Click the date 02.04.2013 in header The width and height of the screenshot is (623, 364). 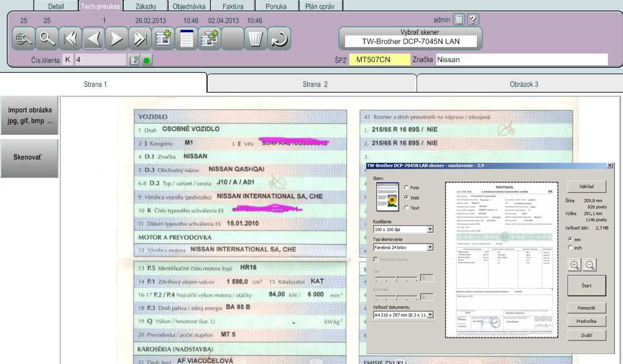[223, 20]
